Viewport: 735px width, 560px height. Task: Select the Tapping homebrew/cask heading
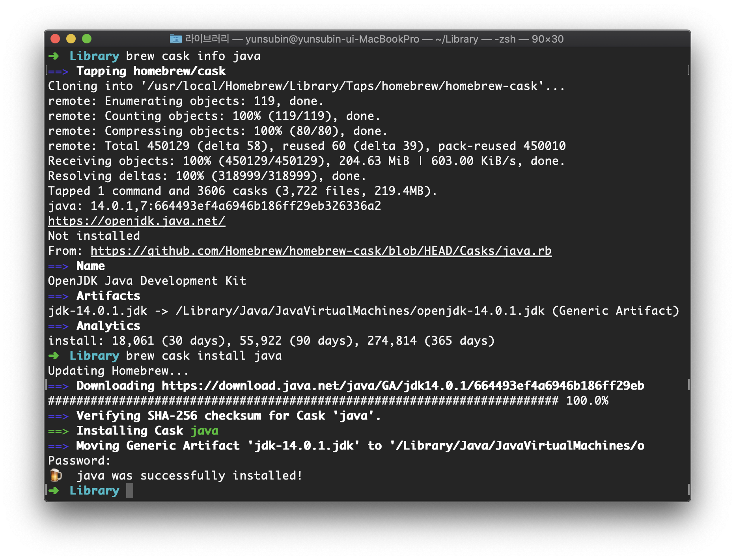151,71
